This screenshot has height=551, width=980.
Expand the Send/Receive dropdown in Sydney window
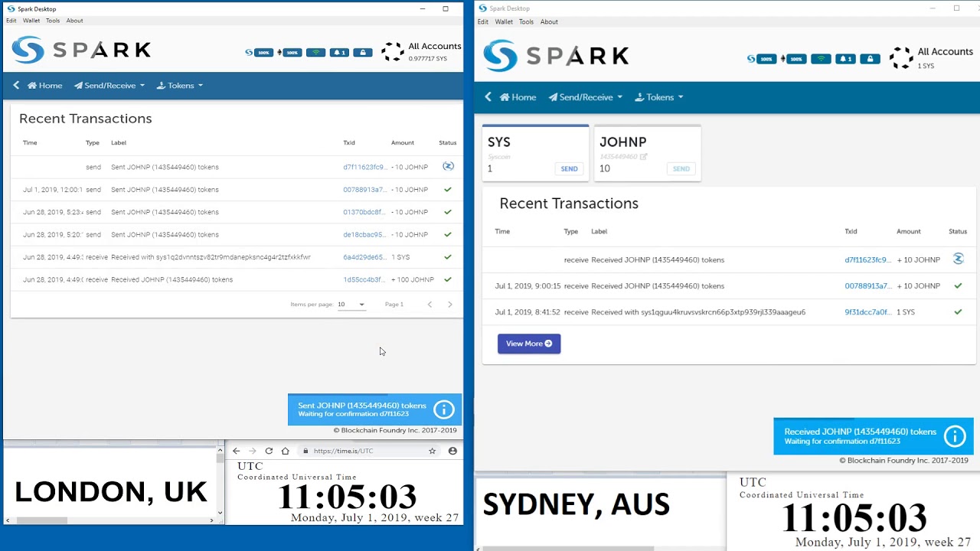(586, 97)
